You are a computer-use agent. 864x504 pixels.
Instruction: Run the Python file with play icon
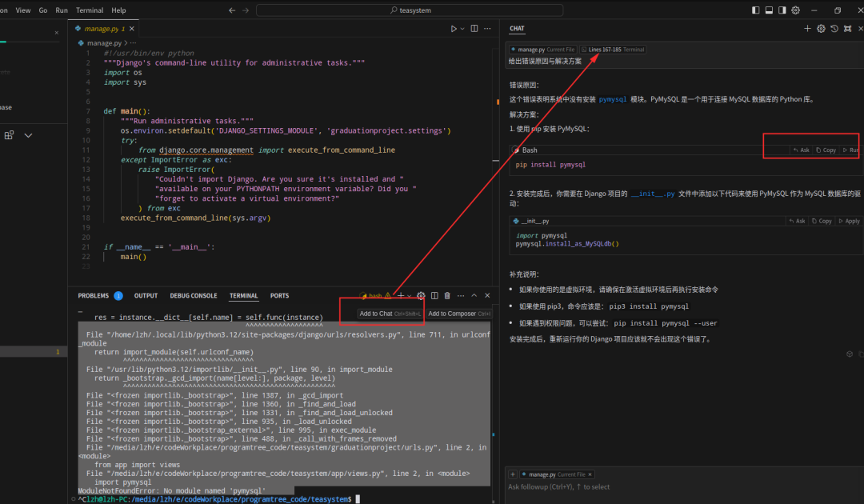click(x=454, y=29)
